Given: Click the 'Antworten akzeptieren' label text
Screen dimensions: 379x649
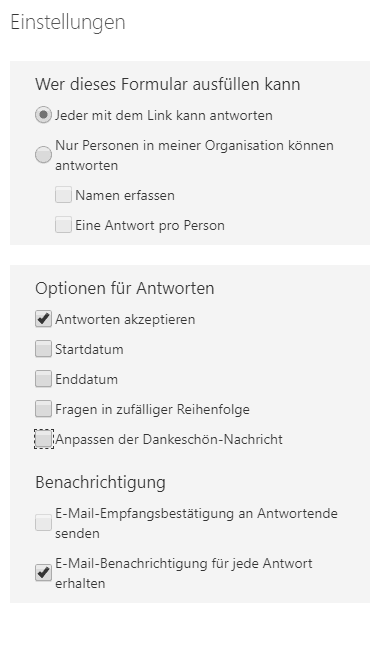Looking at the screenshot, I should coord(125,319).
